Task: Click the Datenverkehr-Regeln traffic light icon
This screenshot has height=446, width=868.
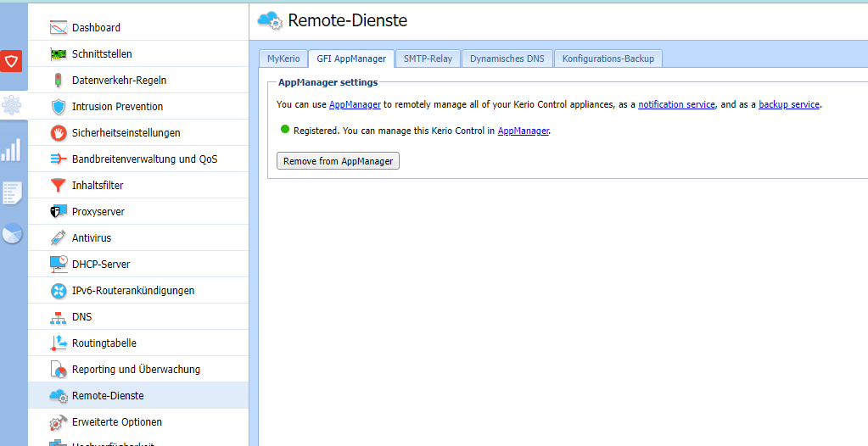Action: point(59,81)
